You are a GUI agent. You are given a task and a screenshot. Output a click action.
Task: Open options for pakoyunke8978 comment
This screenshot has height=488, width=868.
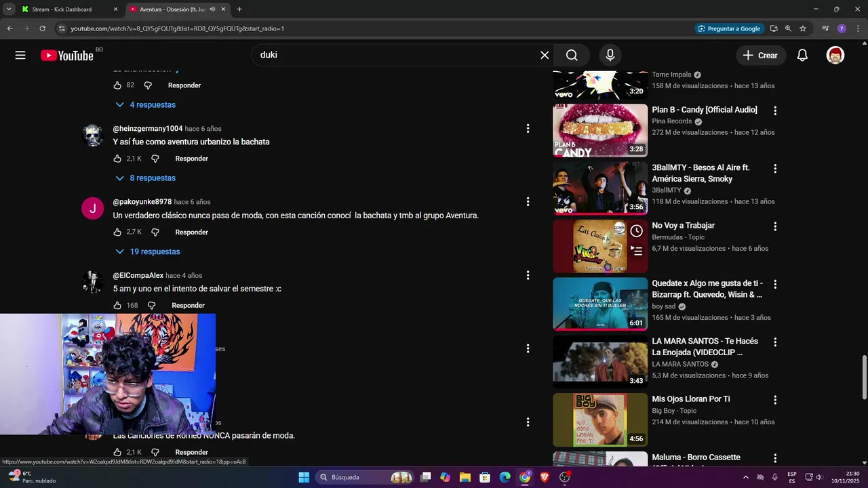528,201
